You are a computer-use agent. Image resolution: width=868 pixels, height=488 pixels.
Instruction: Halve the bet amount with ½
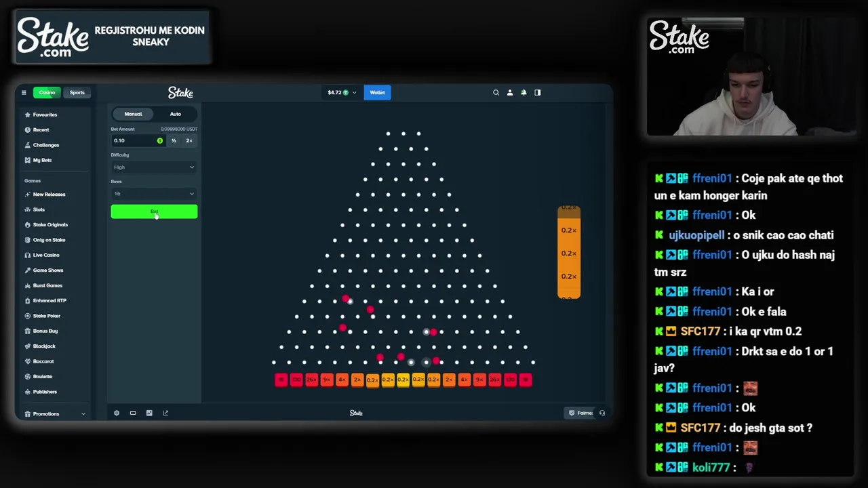click(174, 140)
